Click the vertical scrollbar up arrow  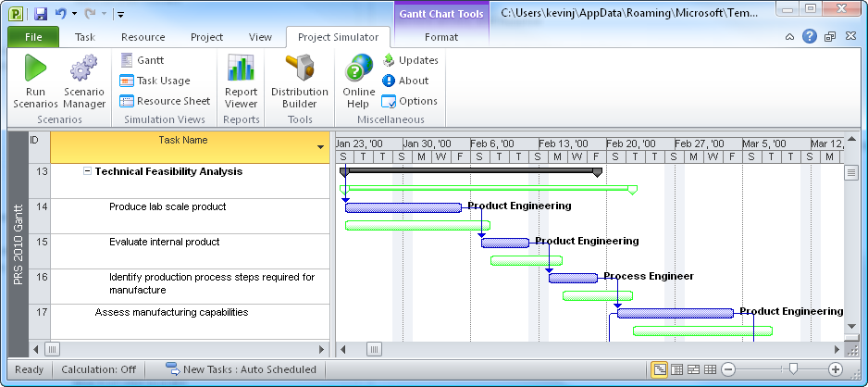click(851, 138)
